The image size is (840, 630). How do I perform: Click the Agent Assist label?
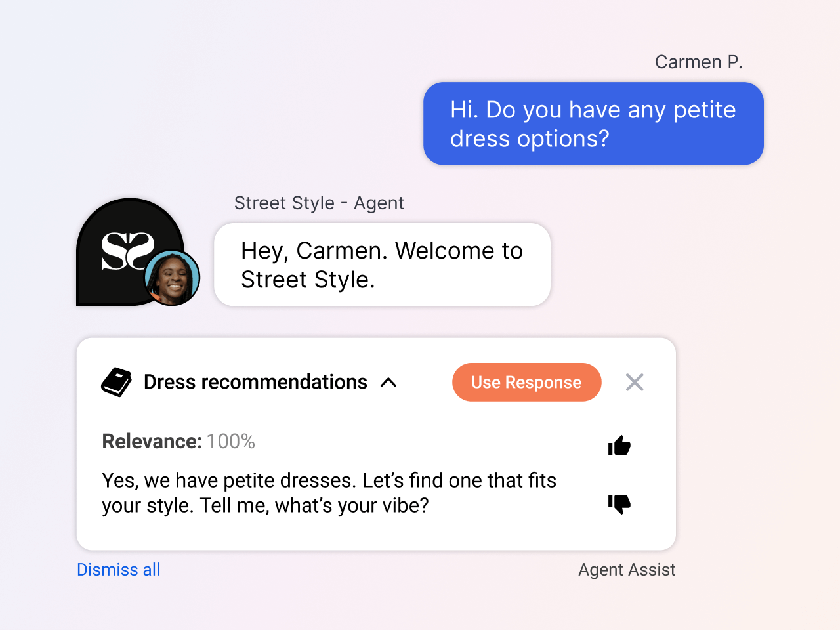(627, 570)
